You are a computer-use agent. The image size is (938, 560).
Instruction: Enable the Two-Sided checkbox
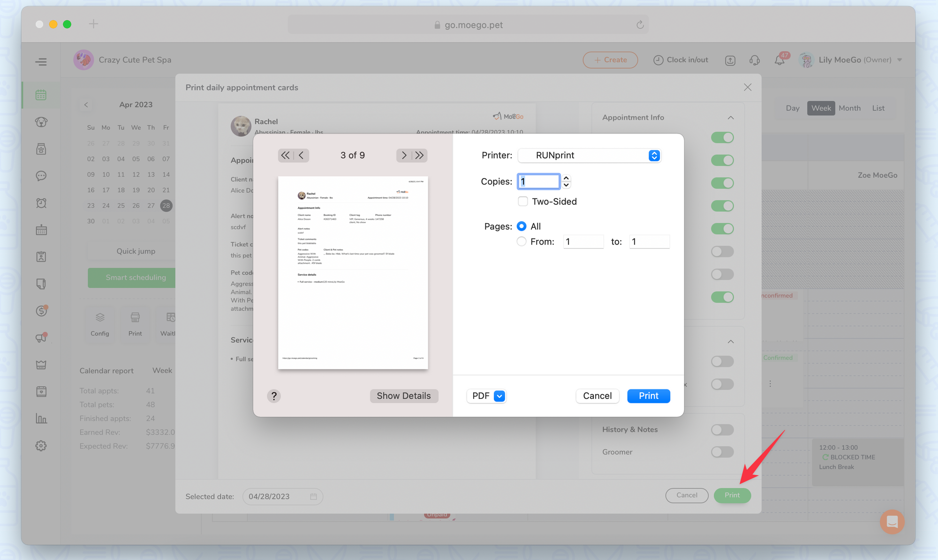pyautogui.click(x=523, y=202)
